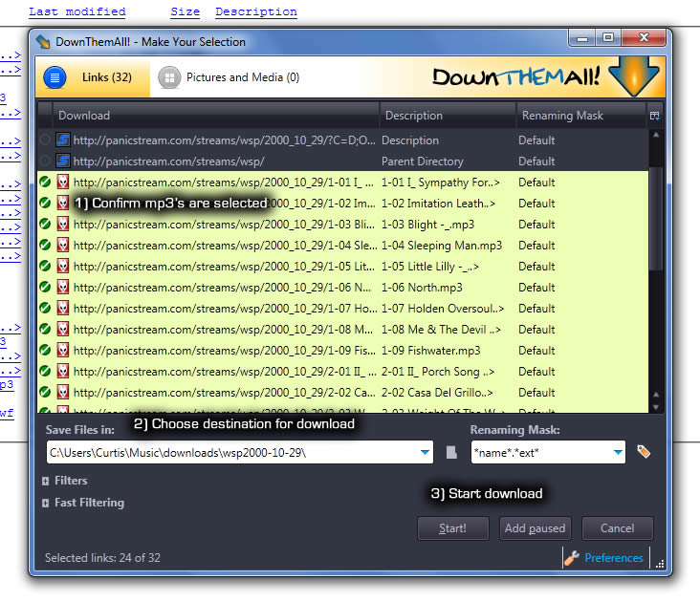
Task: Click the Add paused button
Action: click(x=536, y=528)
